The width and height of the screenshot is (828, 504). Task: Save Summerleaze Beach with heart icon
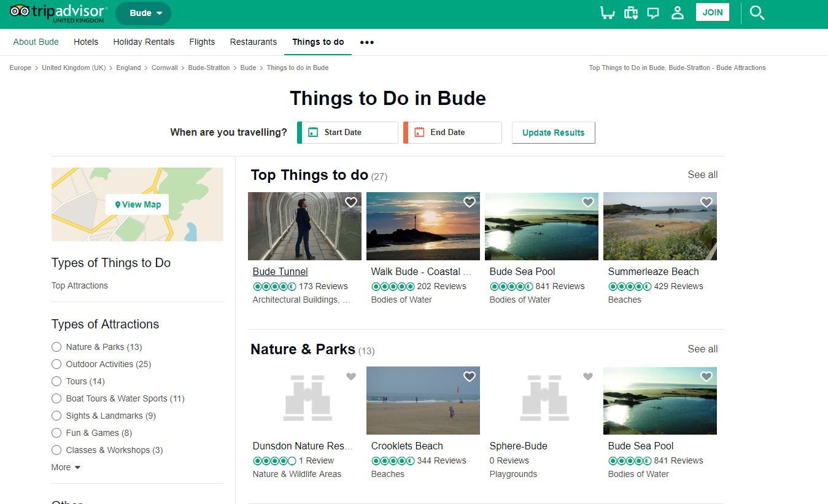tap(706, 202)
